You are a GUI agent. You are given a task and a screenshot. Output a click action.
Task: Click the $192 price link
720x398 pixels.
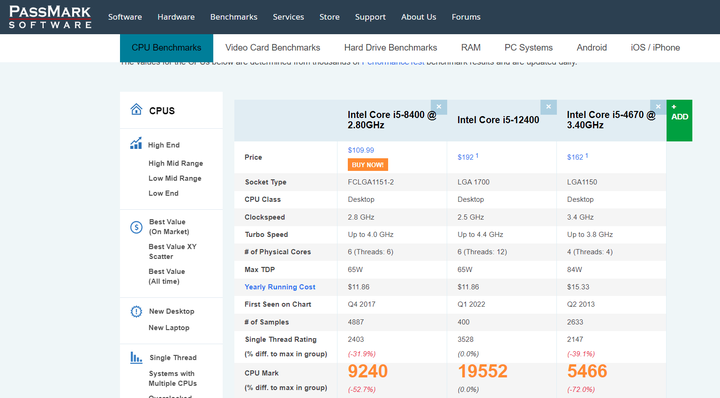pos(465,157)
